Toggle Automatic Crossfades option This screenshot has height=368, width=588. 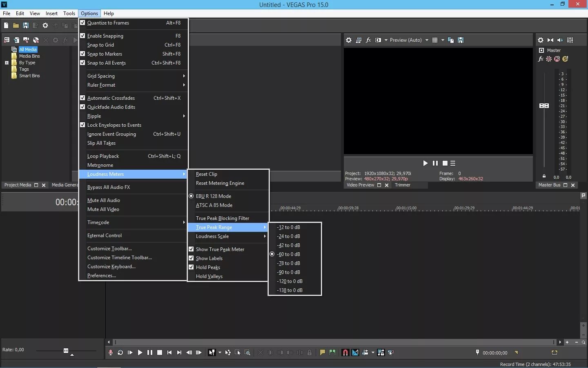click(82, 98)
